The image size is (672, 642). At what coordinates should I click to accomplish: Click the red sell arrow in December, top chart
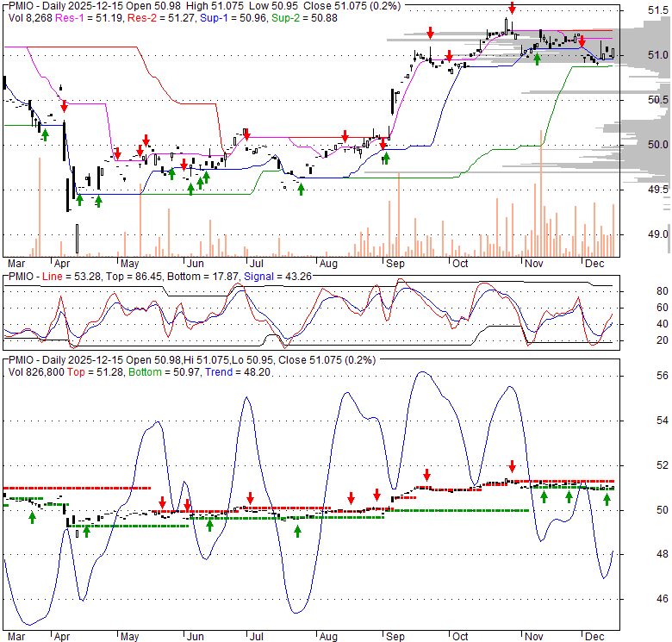pyautogui.click(x=581, y=39)
